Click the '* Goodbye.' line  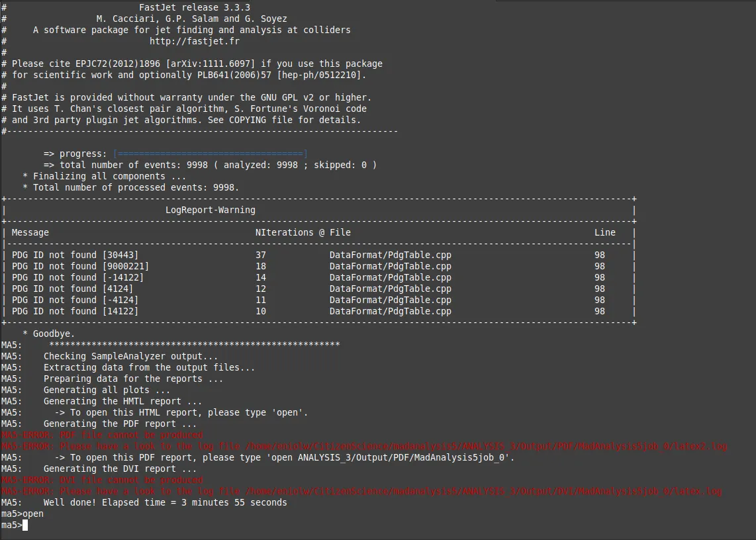pyautogui.click(x=48, y=334)
